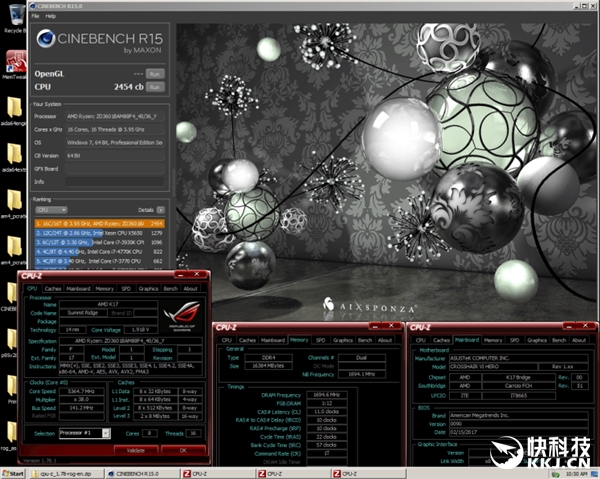Open the aida64 extreme folder on the desktop
600x479 pixels.
(14, 157)
